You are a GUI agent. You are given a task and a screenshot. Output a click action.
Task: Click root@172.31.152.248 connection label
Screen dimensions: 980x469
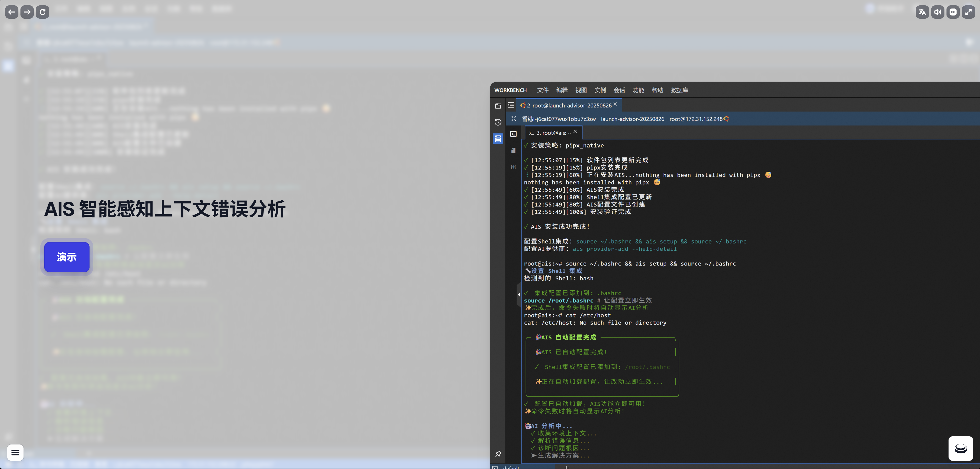coord(696,119)
